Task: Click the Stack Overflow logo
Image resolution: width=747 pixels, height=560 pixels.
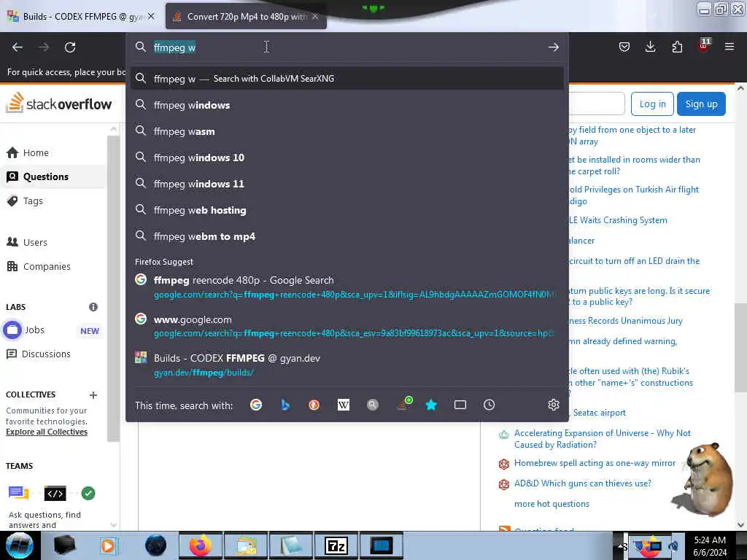Action: (58, 103)
